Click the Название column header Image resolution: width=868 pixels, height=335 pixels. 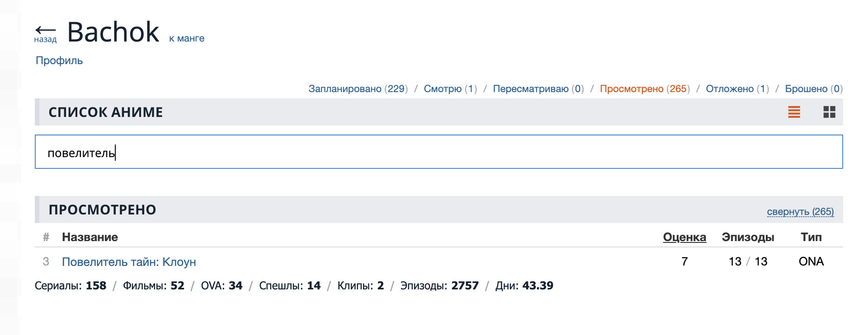coord(90,237)
